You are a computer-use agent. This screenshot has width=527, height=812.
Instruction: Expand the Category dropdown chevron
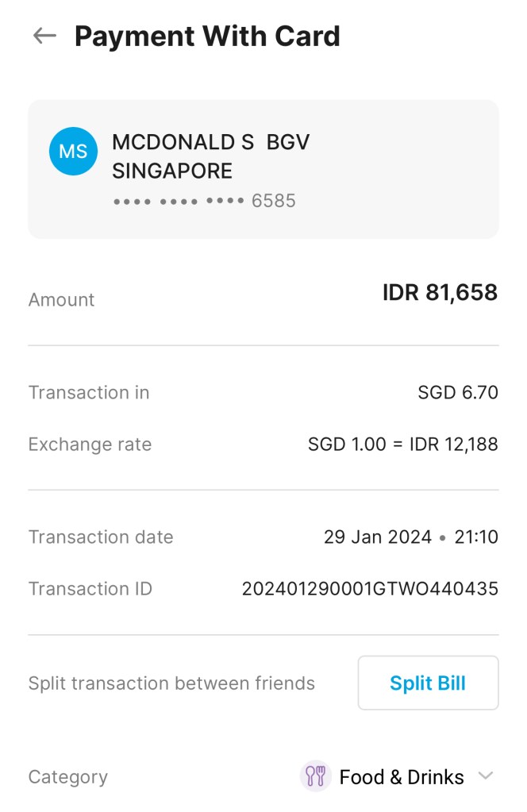[x=486, y=776]
